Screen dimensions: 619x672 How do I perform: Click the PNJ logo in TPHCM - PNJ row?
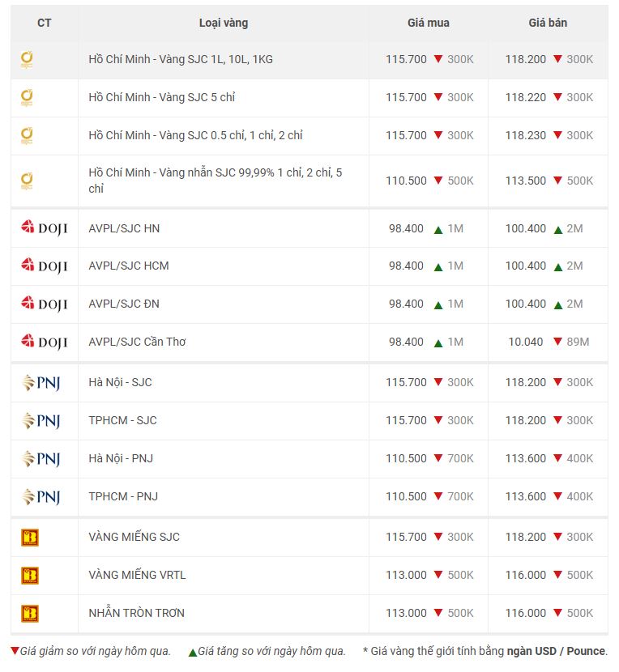coord(41,496)
